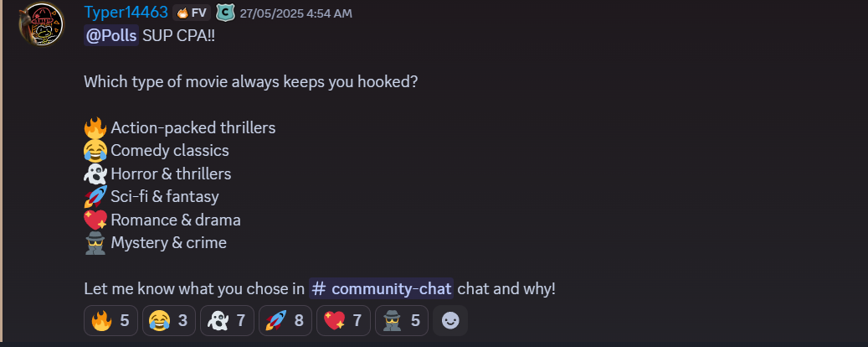This screenshot has width=868, height=347.
Task: Toggle the laughing face reaction with 3 votes
Action: 168,320
